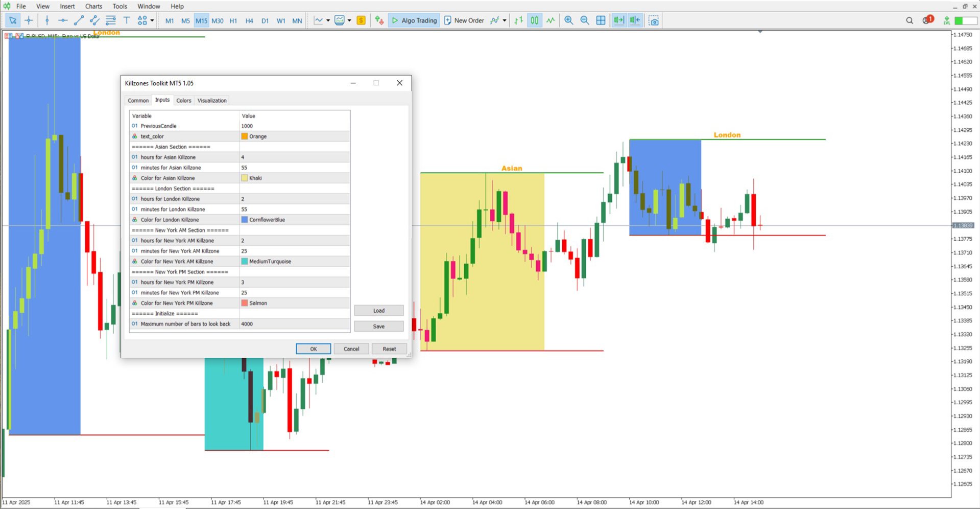
Task: Open the chart type line icon
Action: [x=319, y=20]
